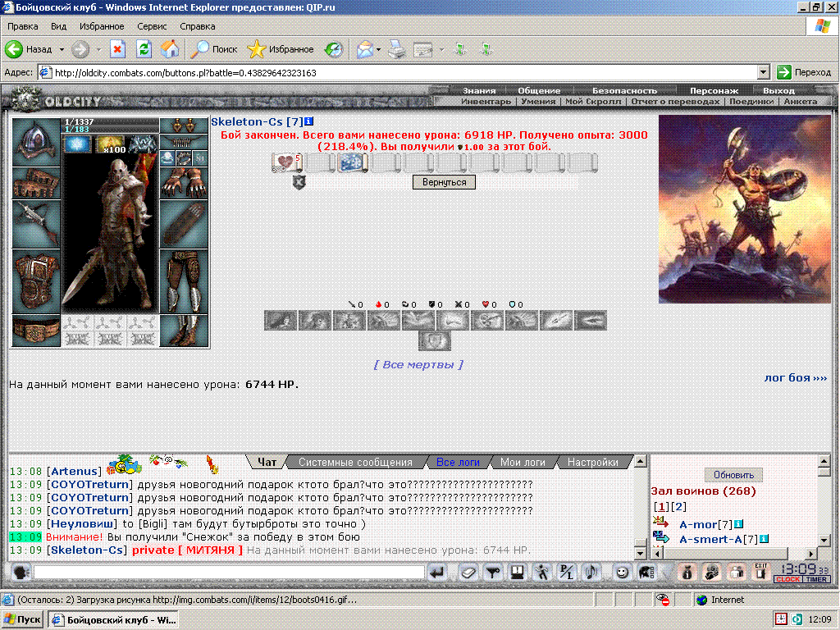Open the Избранное menu
The width and height of the screenshot is (840, 630).
(x=102, y=26)
